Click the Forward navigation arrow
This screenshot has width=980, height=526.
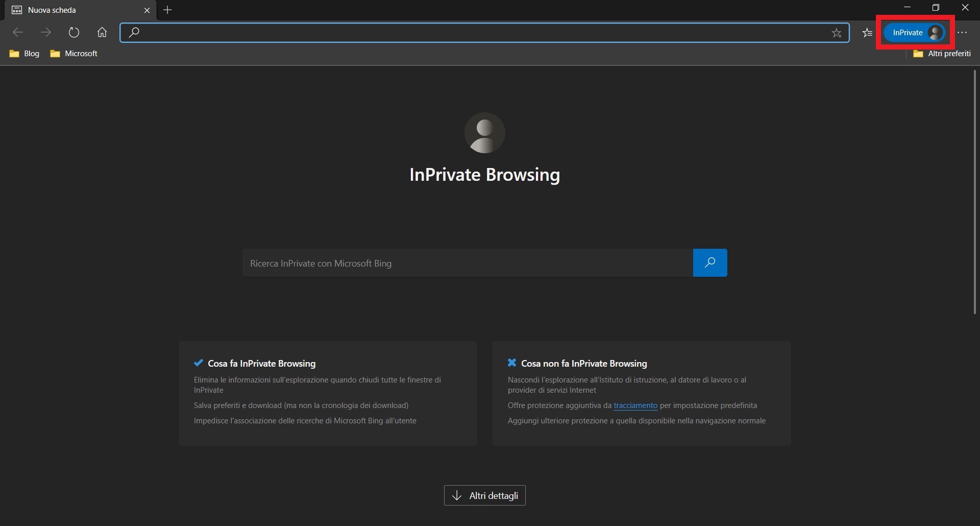coord(46,33)
